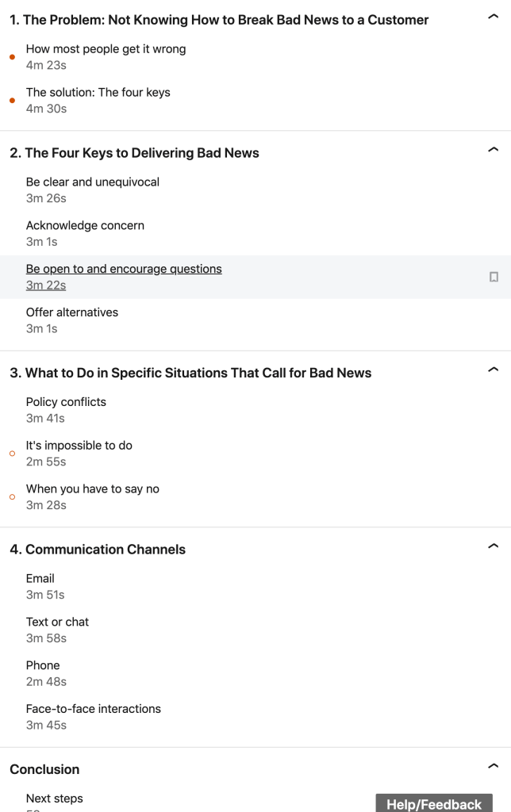
Task: Open the 'Text or chat' video
Action: [x=57, y=622]
